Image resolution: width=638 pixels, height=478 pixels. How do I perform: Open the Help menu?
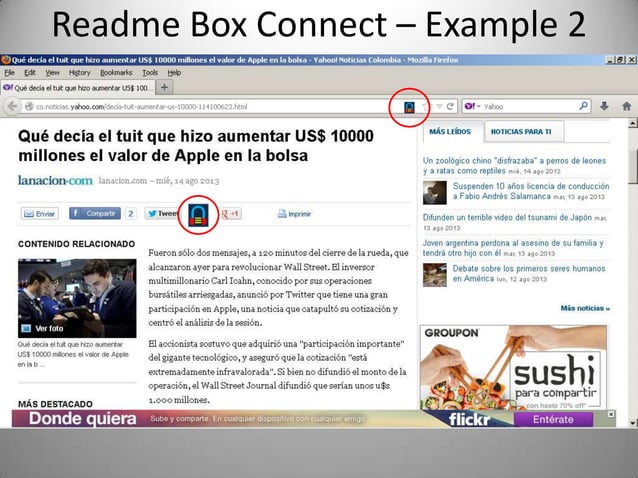click(174, 73)
